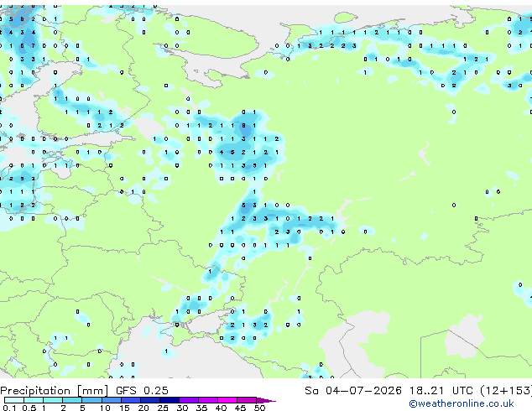Pick the 10–15 mm legend color box
Viewport: 532px width, 411px height.
tap(112, 400)
